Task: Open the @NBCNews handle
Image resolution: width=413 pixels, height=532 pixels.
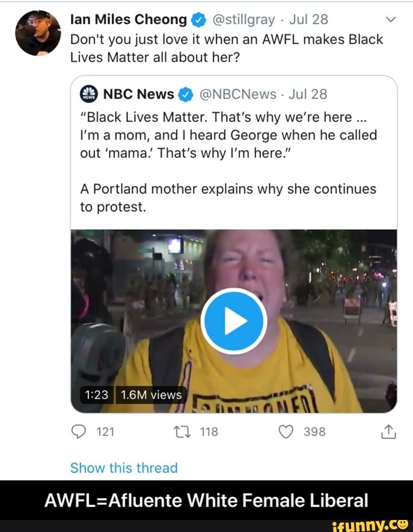Action: click(x=237, y=94)
